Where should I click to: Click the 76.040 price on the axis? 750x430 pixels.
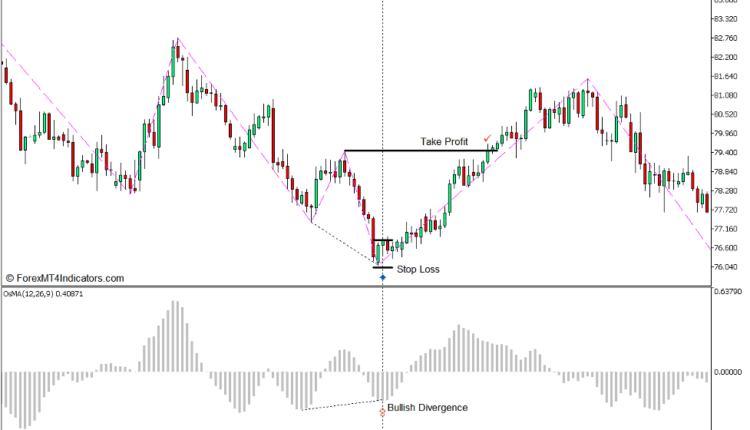tap(727, 267)
